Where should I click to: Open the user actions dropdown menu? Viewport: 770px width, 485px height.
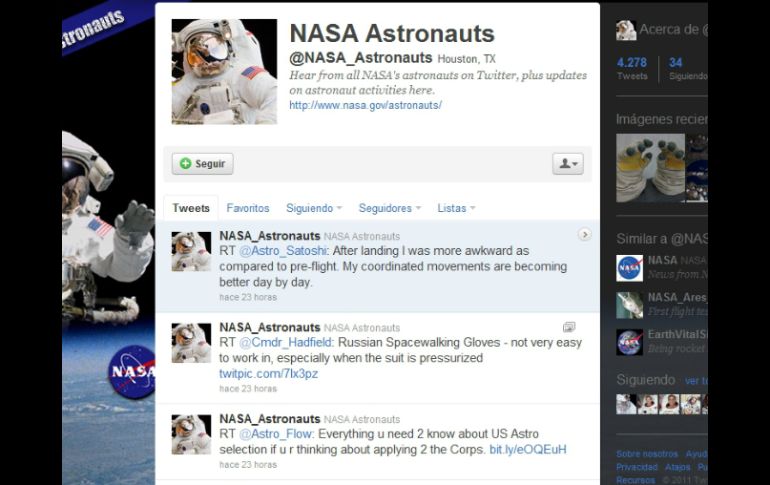(x=567, y=164)
